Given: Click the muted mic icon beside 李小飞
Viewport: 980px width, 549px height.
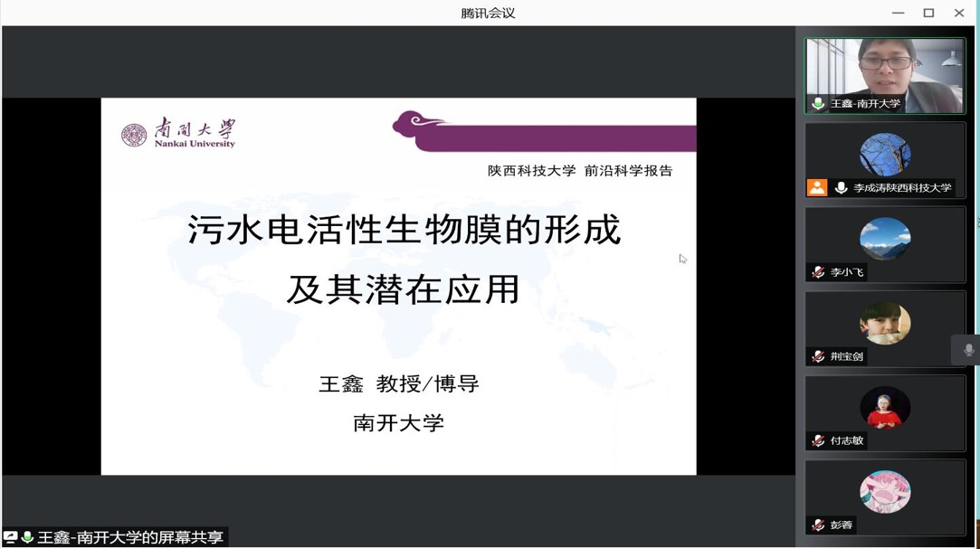Looking at the screenshot, I should point(818,272).
